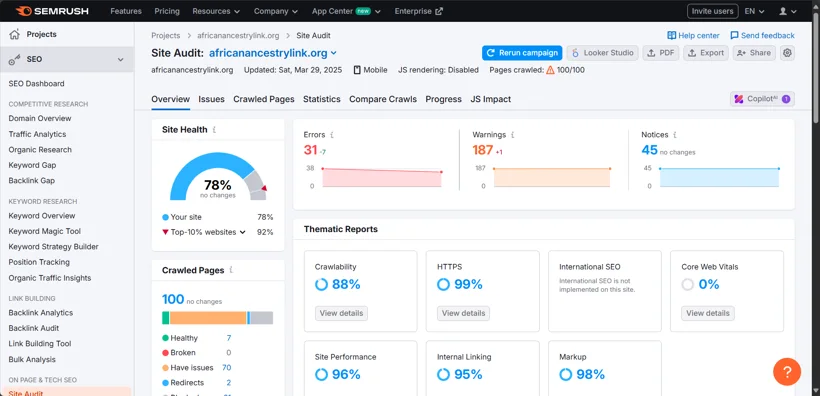Open the orange help question-mark bubble
820x396 pixels.
[x=787, y=372]
